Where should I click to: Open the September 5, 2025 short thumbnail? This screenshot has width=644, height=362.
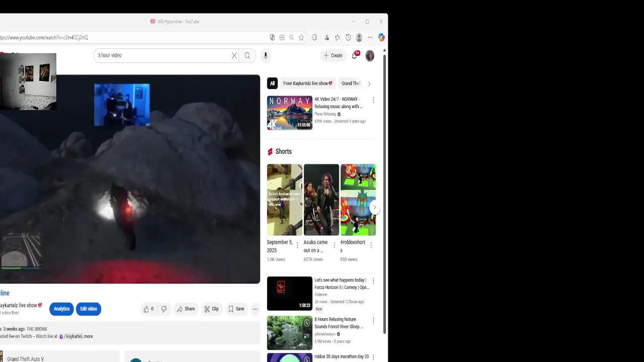[x=285, y=200]
